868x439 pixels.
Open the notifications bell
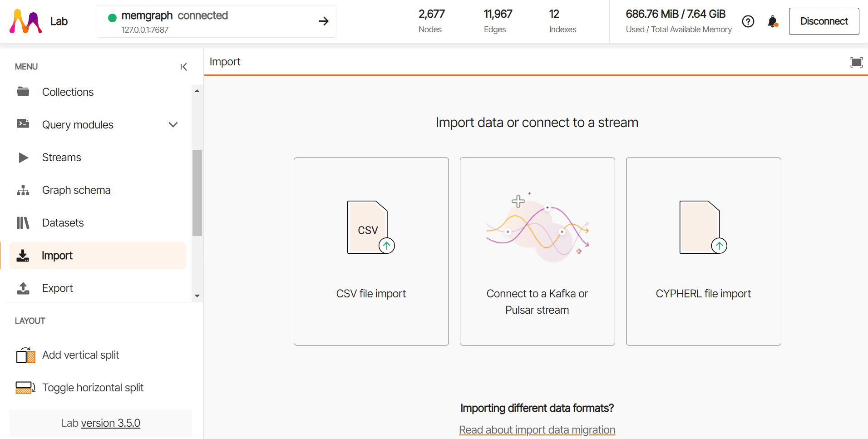tap(772, 21)
